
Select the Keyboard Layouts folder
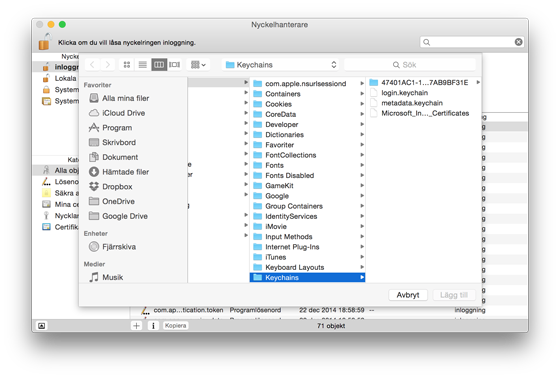pos(308,267)
